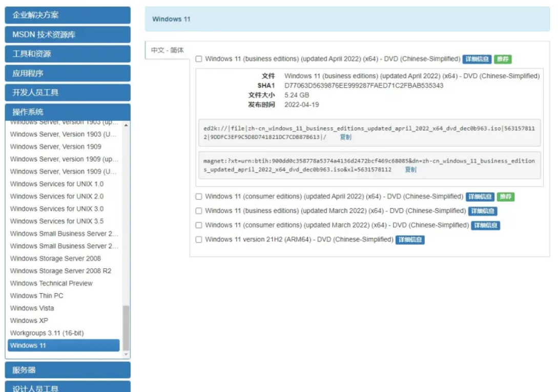The width and height of the screenshot is (558, 392).
Task: Check Windows 11 business editions March 2022 checkbox
Action: (199, 211)
